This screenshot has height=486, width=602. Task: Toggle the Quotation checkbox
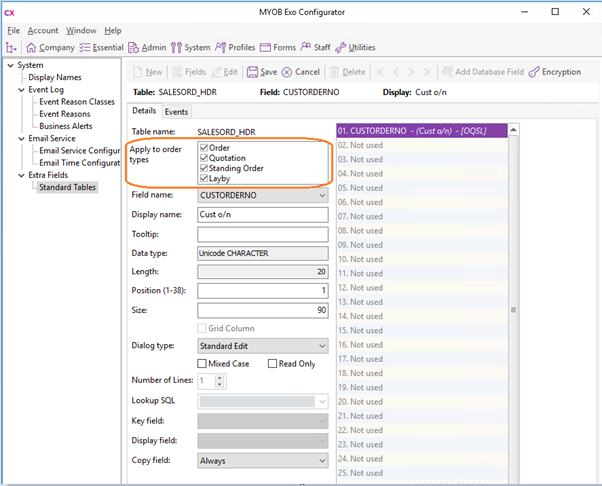point(204,158)
